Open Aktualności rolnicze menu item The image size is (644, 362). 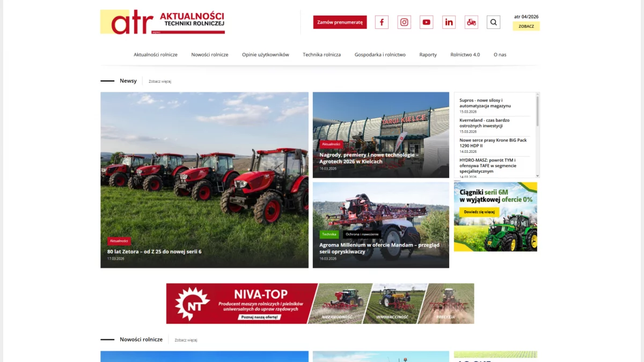pos(156,55)
